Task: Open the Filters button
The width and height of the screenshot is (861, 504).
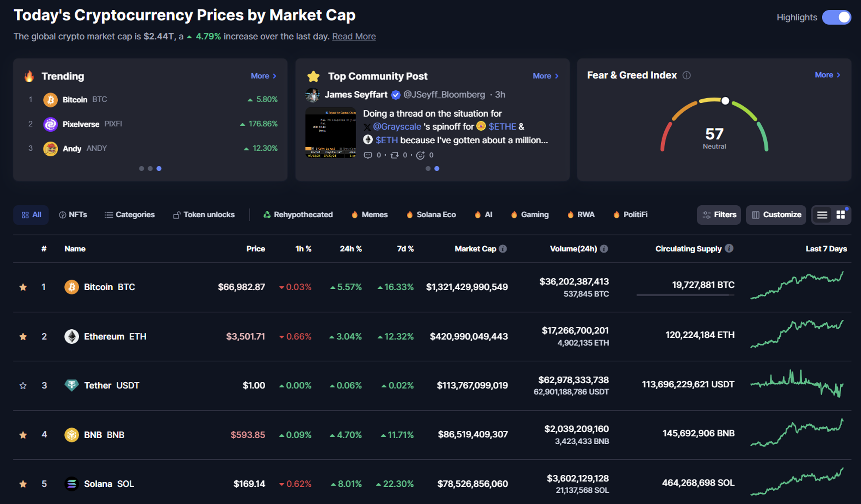Action: tap(719, 215)
